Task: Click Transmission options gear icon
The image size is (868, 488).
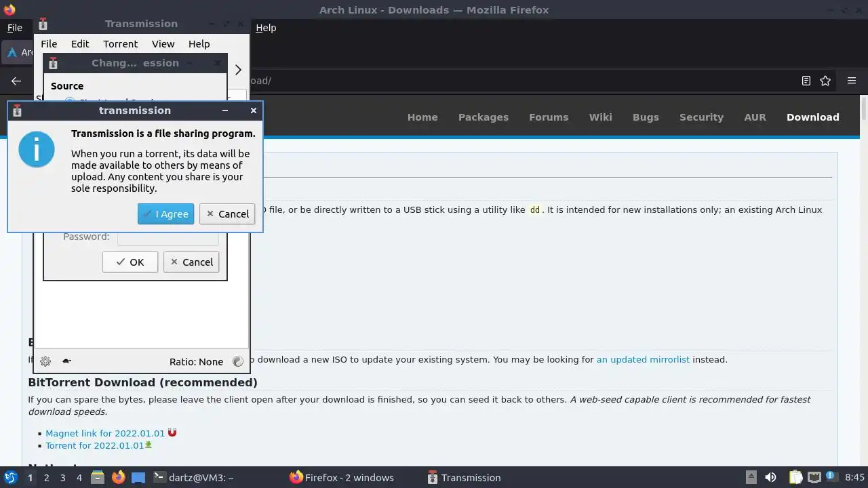Action: 45,361
